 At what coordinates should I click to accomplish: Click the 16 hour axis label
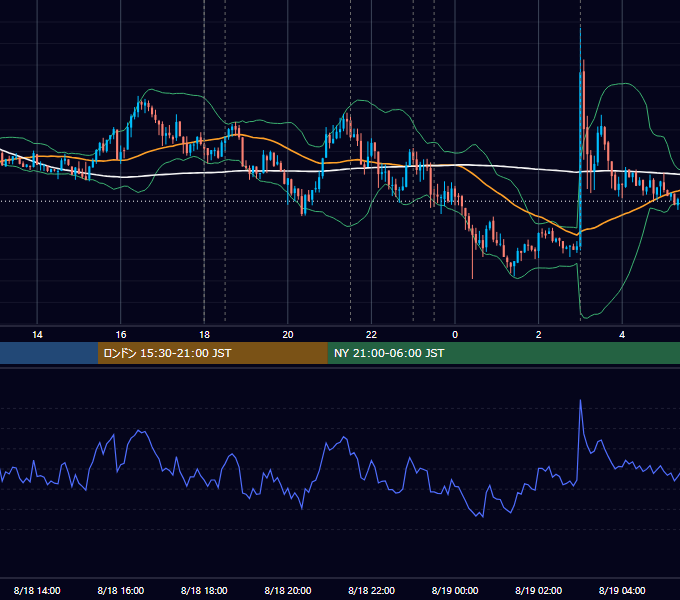[121, 335]
